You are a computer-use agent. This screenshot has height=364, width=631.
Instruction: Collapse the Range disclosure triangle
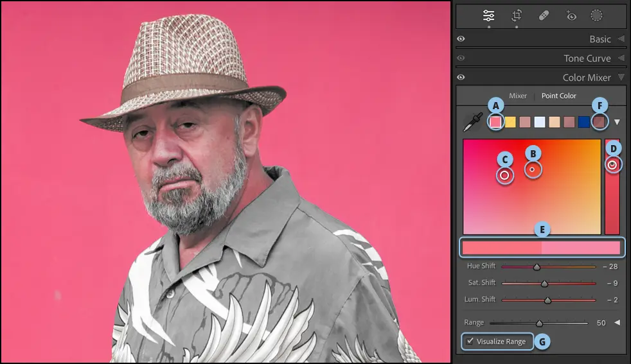[618, 322]
